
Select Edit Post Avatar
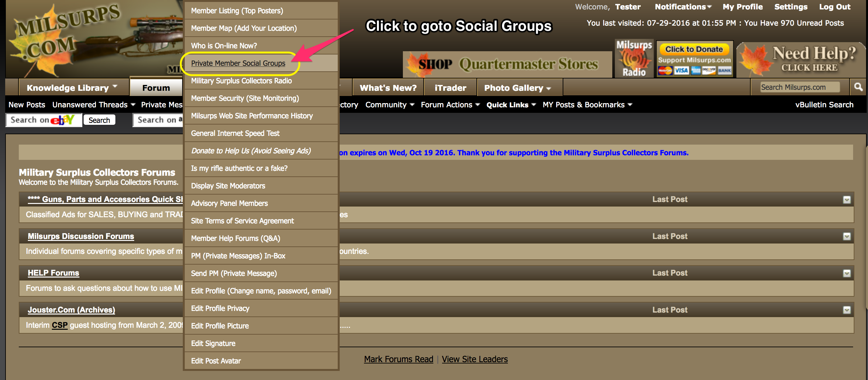tap(261, 361)
